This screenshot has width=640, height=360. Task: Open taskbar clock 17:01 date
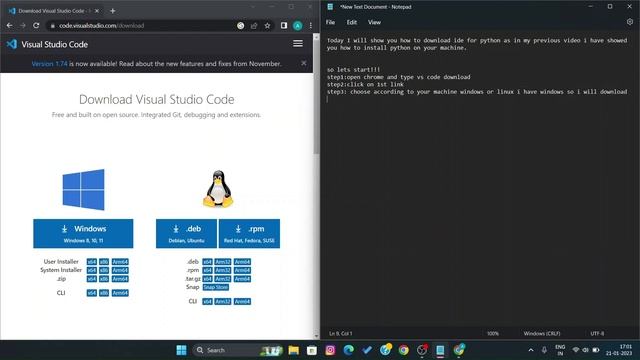[x=619, y=350]
